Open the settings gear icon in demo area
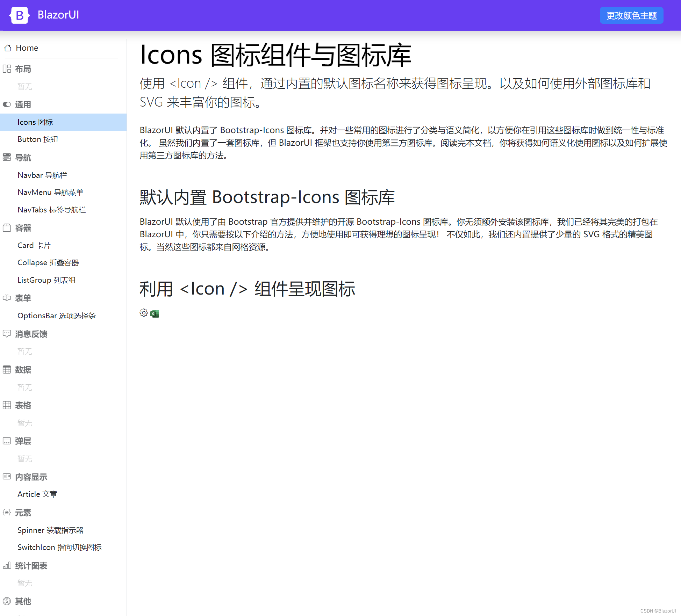Image resolution: width=681 pixels, height=616 pixels. point(143,313)
